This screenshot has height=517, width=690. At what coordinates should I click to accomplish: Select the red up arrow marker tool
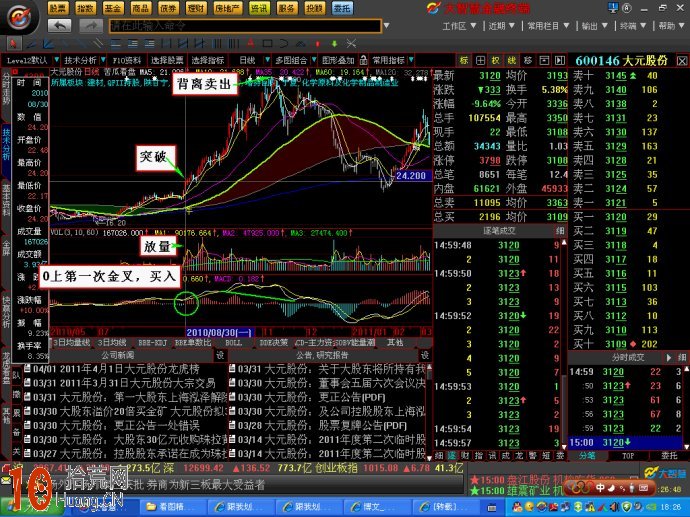coord(318,44)
